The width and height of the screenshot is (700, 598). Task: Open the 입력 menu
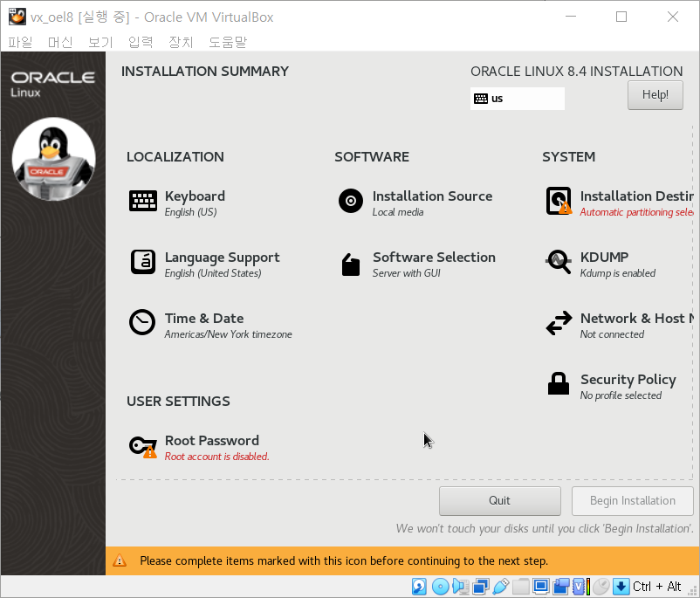pos(141,42)
